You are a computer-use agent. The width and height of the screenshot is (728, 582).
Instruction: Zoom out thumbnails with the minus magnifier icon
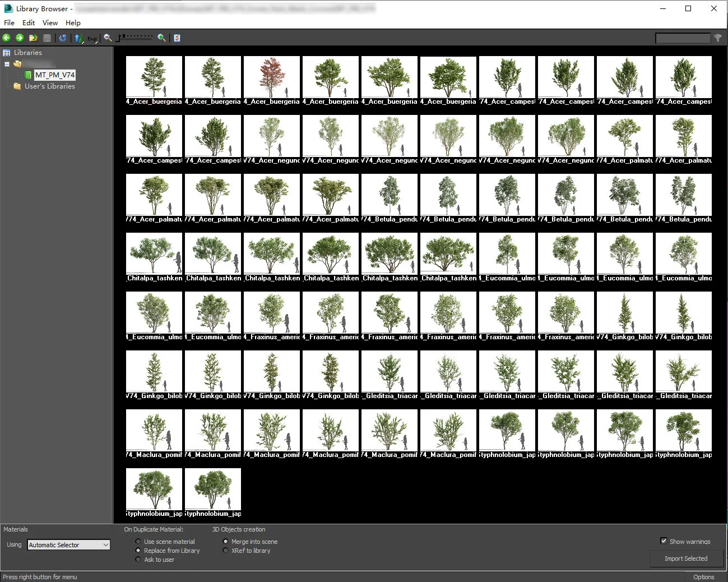[107, 38]
